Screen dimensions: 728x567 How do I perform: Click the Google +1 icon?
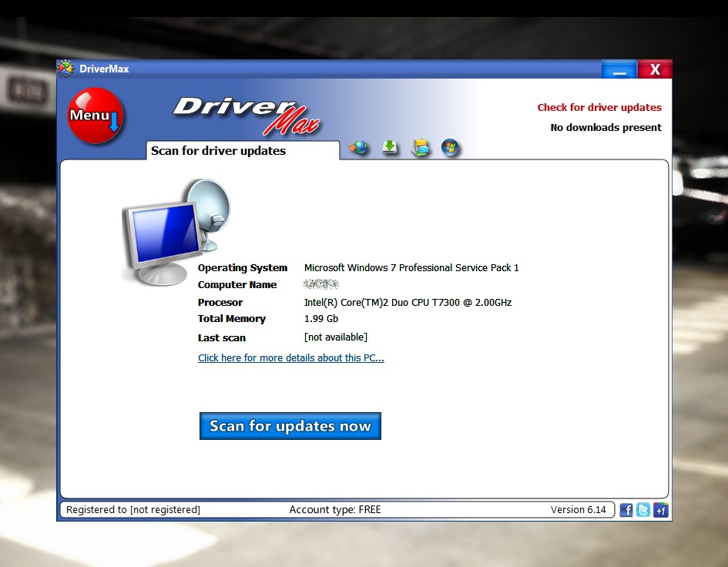coord(660,510)
